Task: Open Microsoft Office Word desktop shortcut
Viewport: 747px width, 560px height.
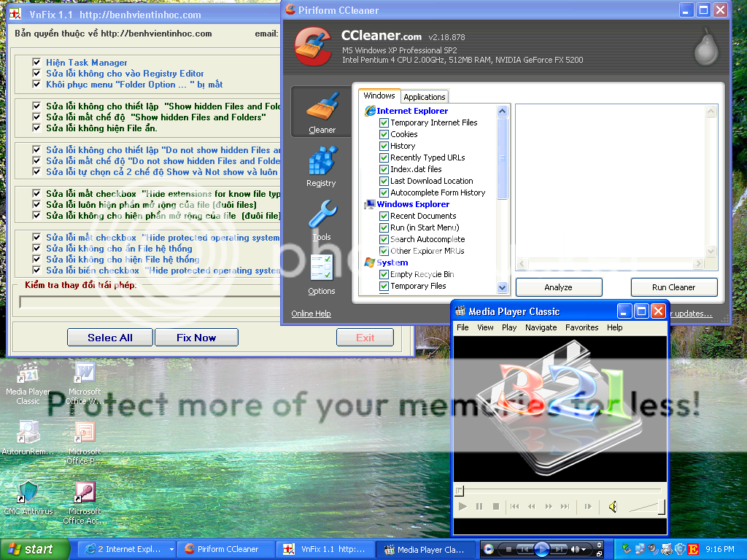Action: (x=85, y=384)
